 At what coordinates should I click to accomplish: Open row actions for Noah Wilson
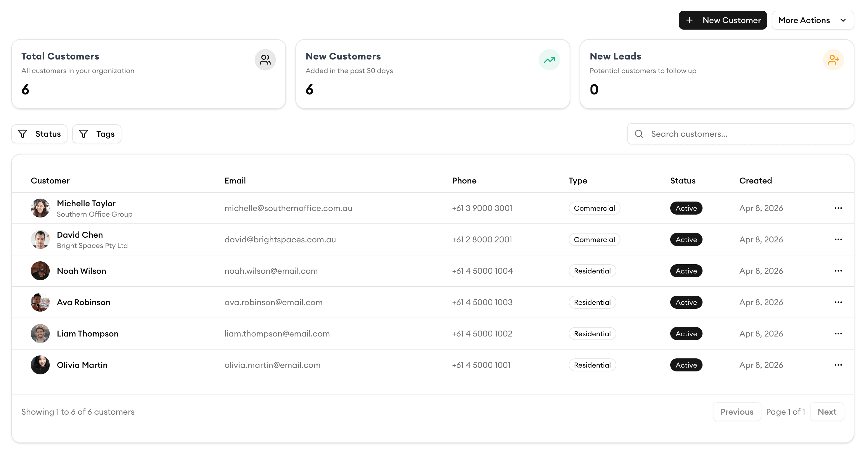coord(838,271)
